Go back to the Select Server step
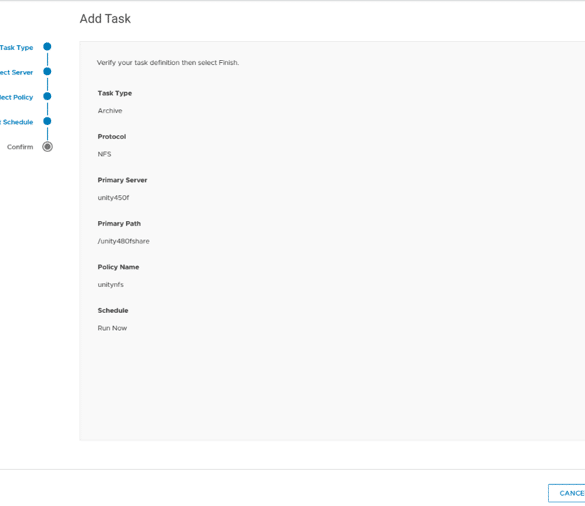This screenshot has height=506, width=585. coord(16,72)
